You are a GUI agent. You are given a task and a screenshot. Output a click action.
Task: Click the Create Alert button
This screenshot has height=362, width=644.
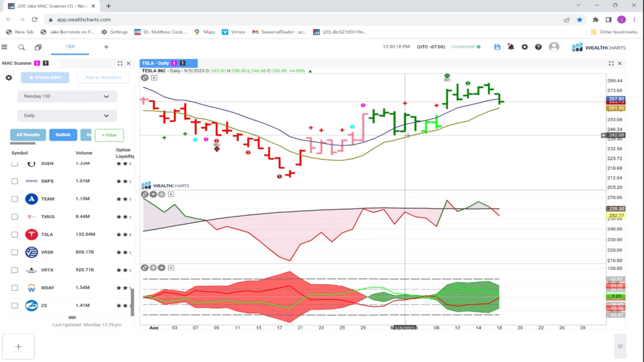(45, 77)
